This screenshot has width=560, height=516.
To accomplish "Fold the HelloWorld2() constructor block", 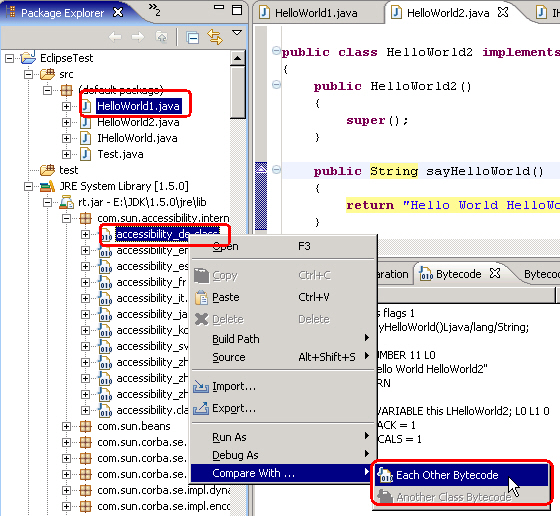I will point(276,85).
